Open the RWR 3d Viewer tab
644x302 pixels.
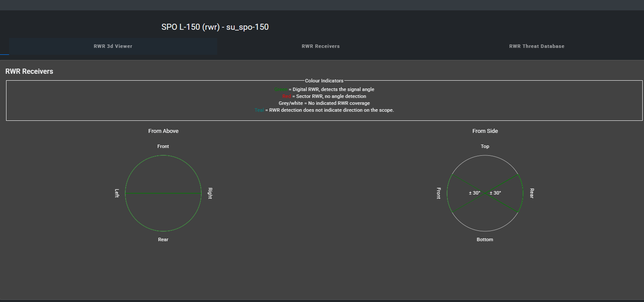[x=113, y=46]
